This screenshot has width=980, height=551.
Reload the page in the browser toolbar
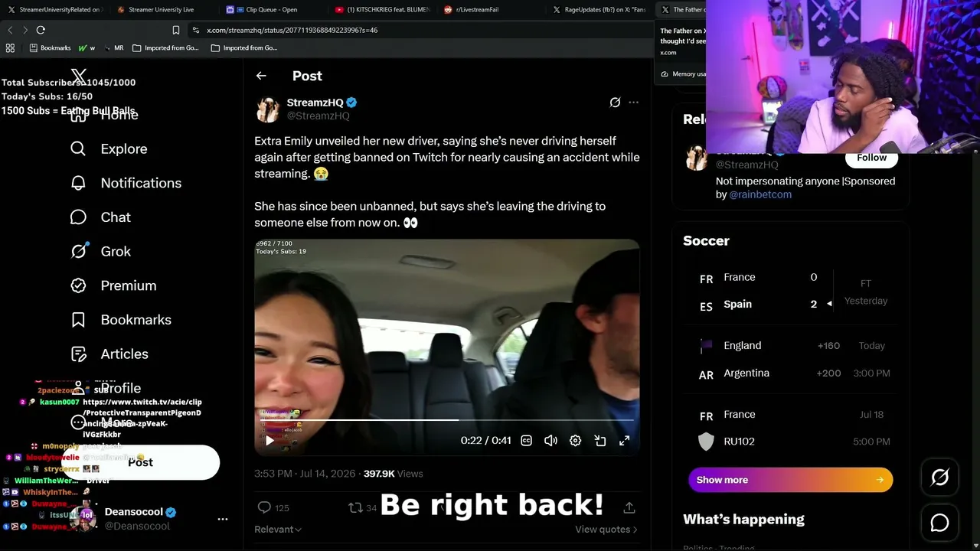pos(41,30)
